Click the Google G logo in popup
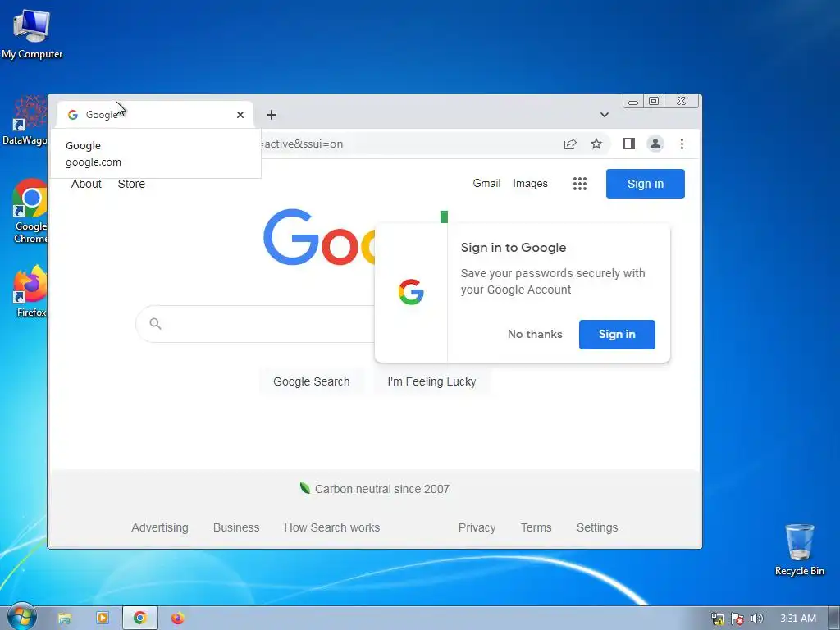 pos(411,292)
